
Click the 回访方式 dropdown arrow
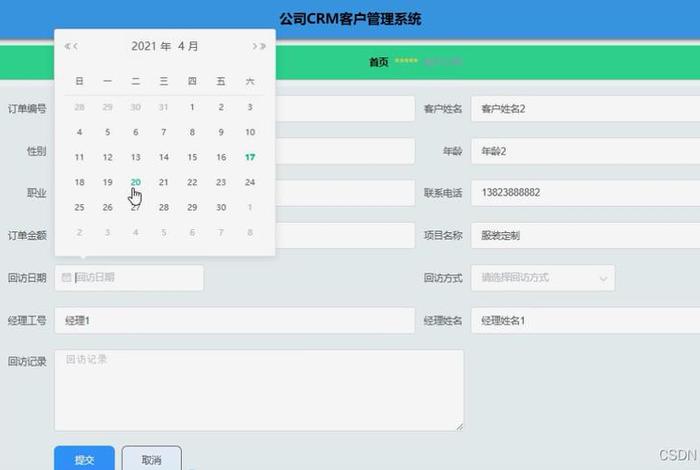tap(603, 279)
